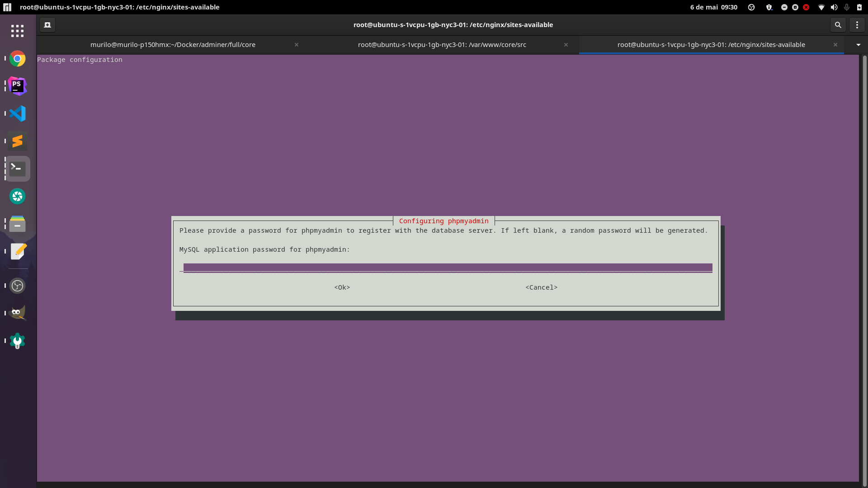
Task: Search in the terminal window
Action: [x=838, y=25]
